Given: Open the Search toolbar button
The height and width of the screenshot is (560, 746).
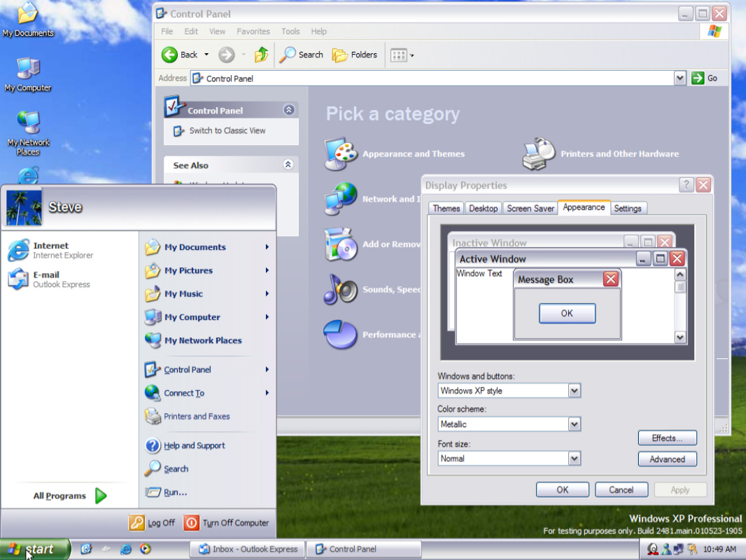Looking at the screenshot, I should click(x=302, y=55).
